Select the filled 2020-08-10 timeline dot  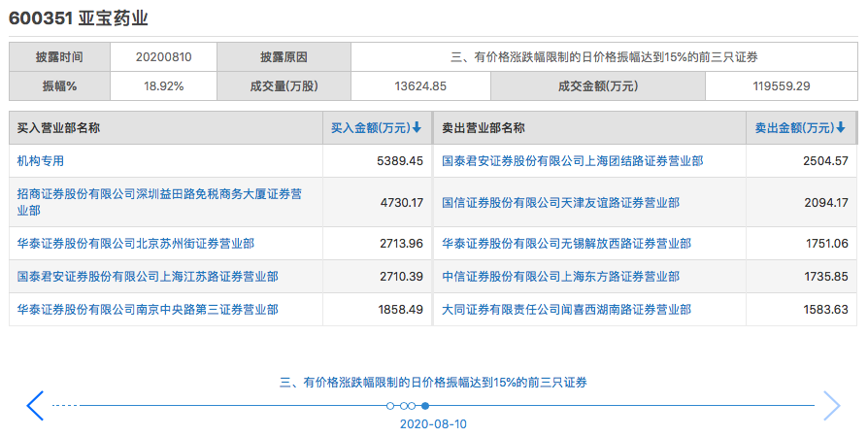click(425, 406)
